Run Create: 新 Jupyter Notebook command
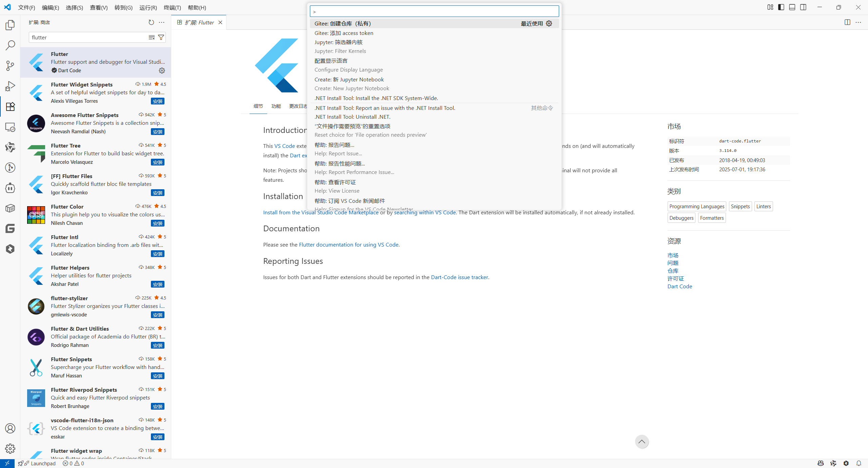Viewport: 868px width, 468px height. coord(434,84)
